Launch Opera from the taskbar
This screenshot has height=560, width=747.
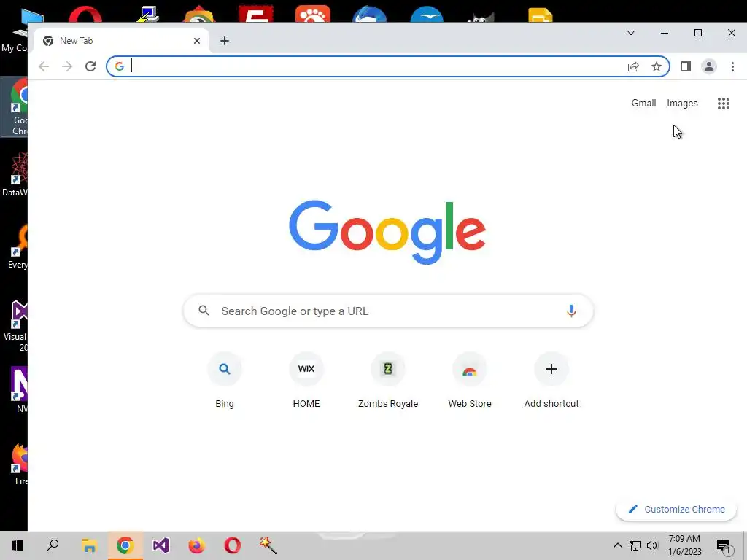(233, 545)
